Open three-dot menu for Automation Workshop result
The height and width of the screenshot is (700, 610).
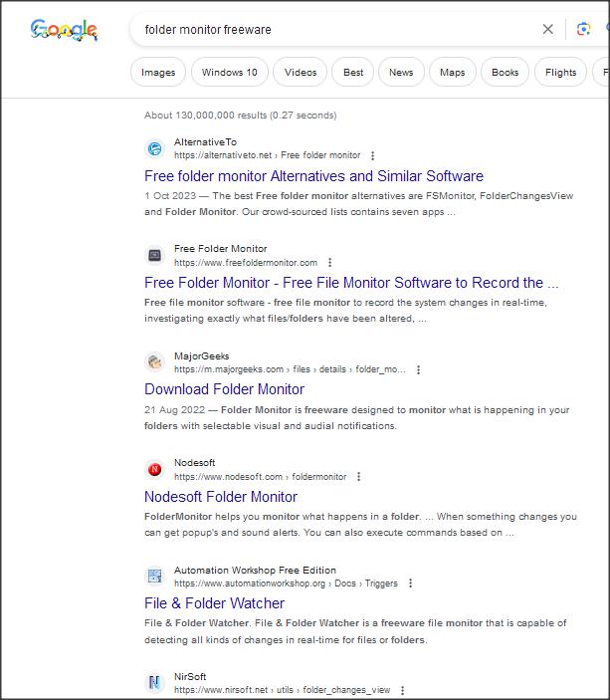point(411,583)
